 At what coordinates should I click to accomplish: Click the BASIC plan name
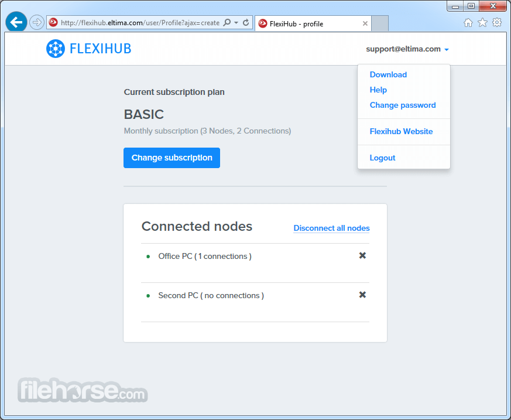click(144, 114)
